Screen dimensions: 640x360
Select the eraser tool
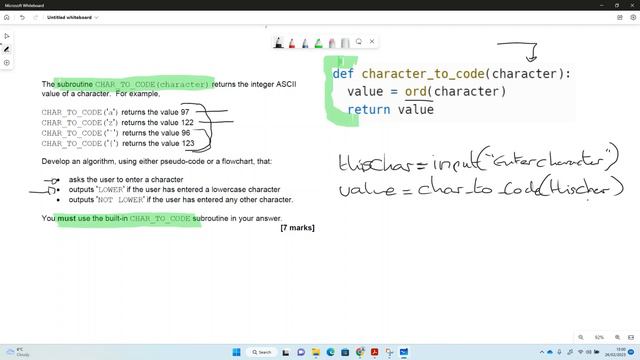point(332,42)
